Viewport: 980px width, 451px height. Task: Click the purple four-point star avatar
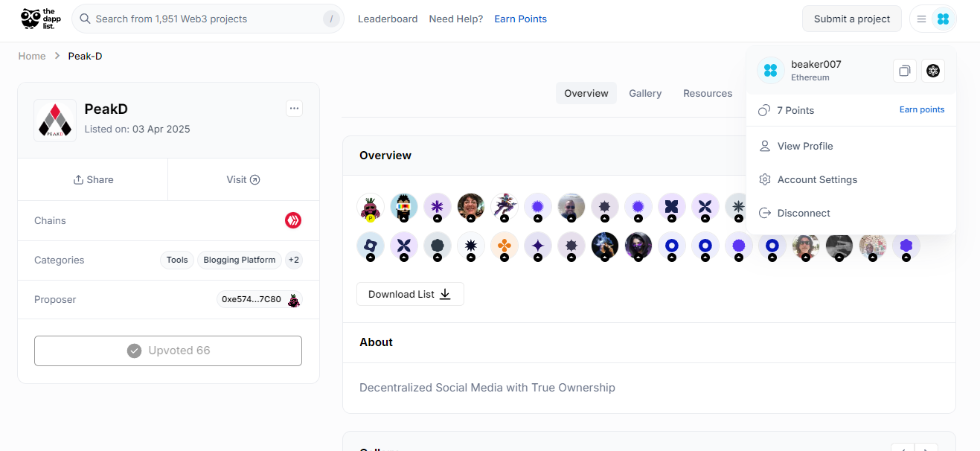pyautogui.click(x=538, y=246)
